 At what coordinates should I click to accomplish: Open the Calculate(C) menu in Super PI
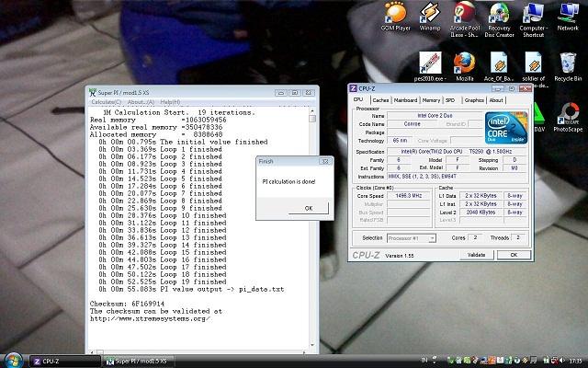click(x=107, y=102)
